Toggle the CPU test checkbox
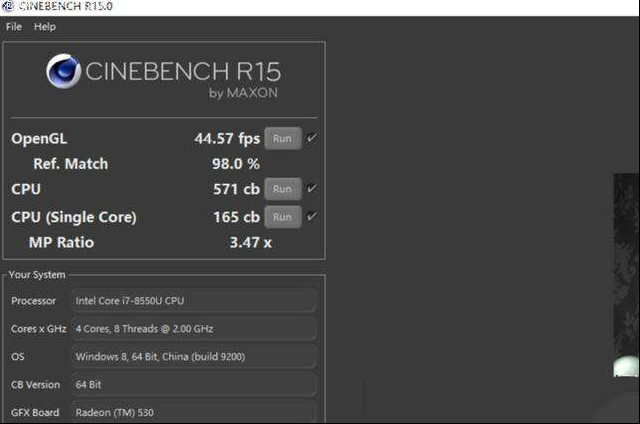This screenshot has width=640, height=424. [x=312, y=189]
